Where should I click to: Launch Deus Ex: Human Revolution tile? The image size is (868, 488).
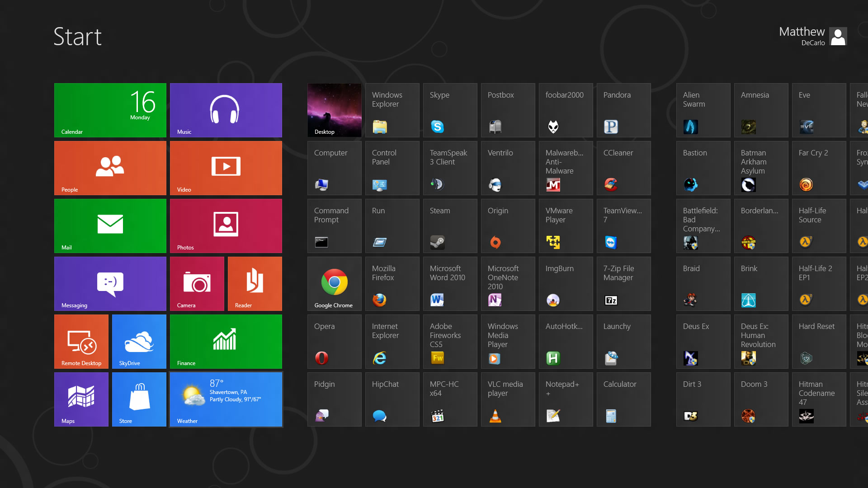[761, 342]
